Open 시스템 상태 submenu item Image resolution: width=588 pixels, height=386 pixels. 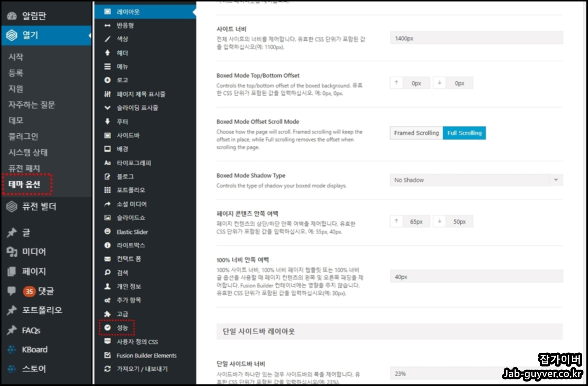coord(28,153)
